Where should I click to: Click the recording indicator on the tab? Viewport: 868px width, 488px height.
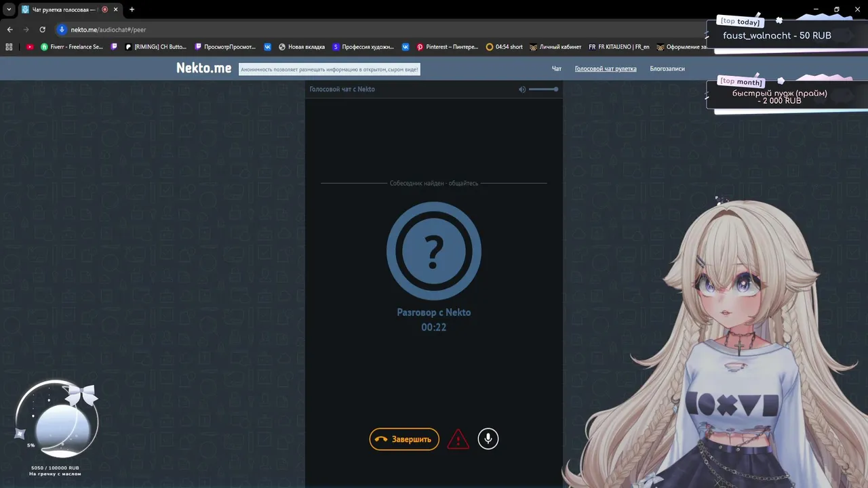(x=105, y=9)
